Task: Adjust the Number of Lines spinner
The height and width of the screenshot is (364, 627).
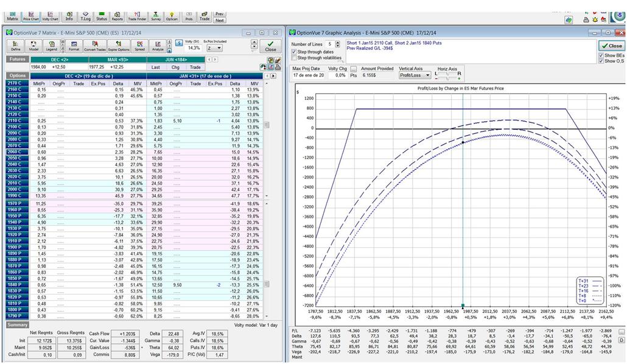Action: [x=338, y=44]
